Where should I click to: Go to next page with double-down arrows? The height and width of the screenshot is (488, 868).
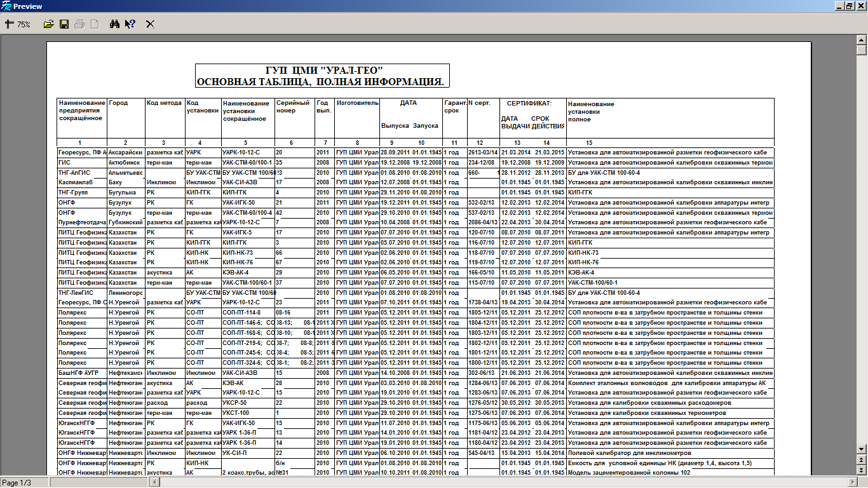click(861, 470)
